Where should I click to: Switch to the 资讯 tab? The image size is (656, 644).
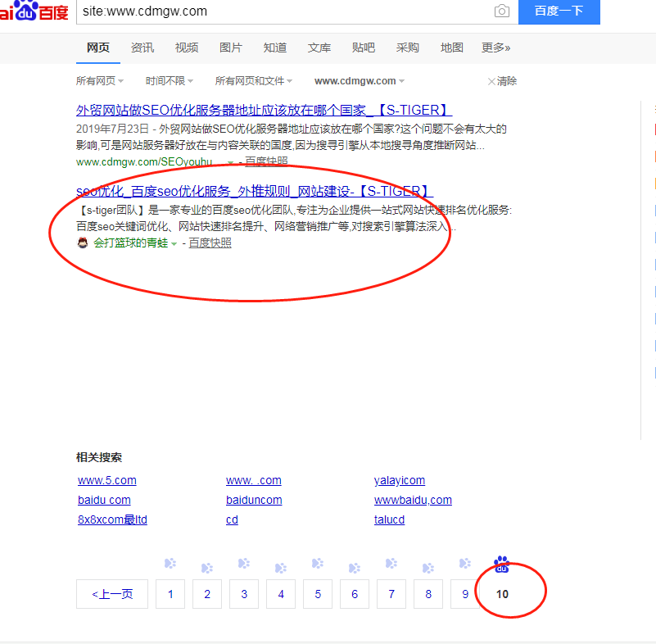[143, 48]
